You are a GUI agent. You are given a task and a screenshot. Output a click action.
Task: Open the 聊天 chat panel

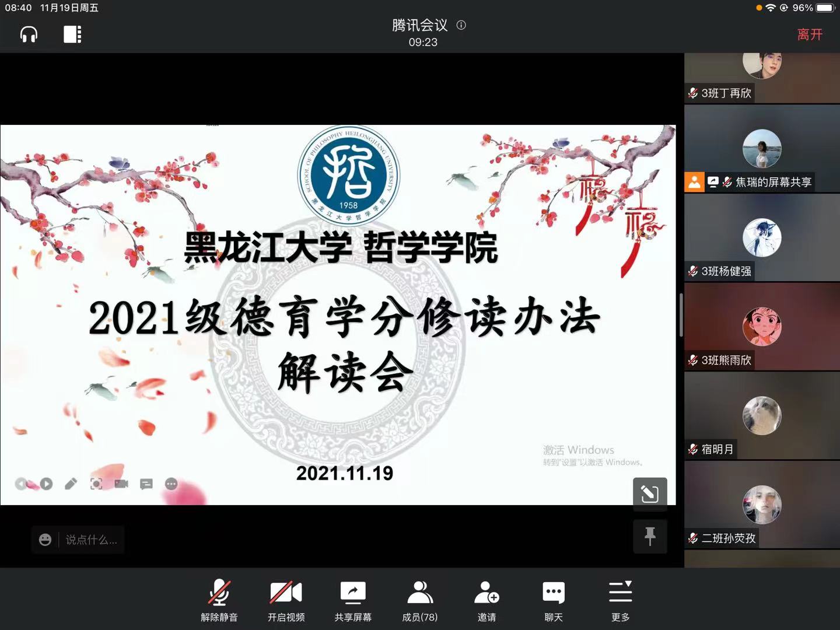pyautogui.click(x=554, y=600)
